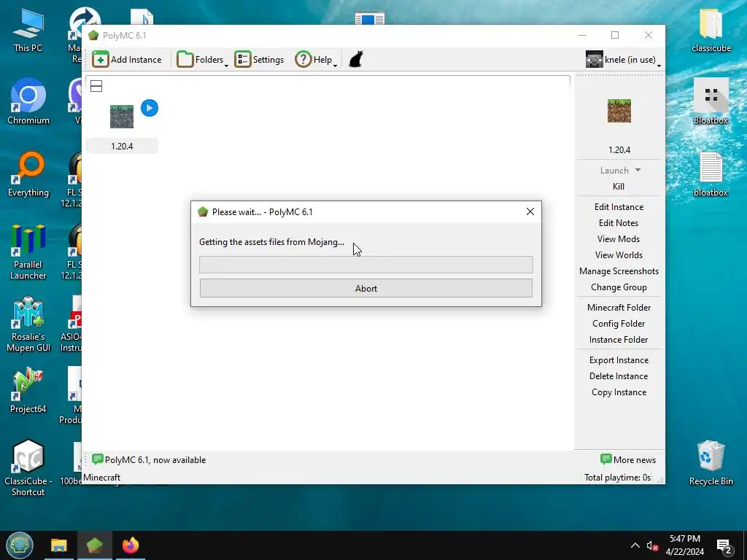
Task: Open Project64 desktop shortcut
Action: click(x=28, y=391)
